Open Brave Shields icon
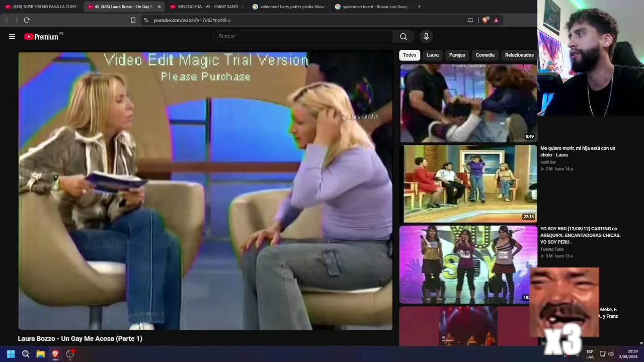 [x=485, y=20]
